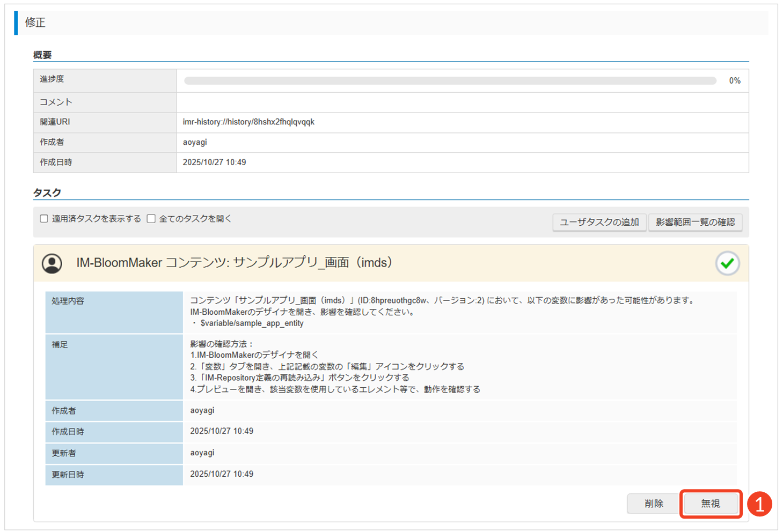Open 影響範囲一覧の確認

(695, 222)
